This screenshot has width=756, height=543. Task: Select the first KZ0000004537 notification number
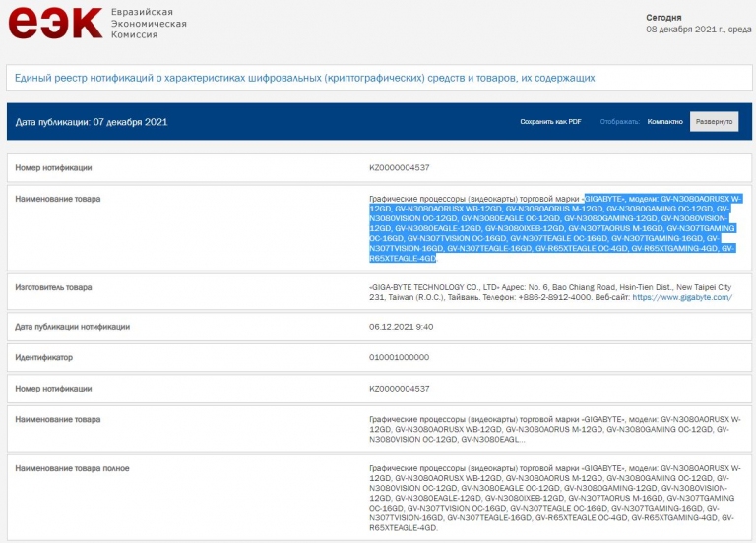[400, 167]
